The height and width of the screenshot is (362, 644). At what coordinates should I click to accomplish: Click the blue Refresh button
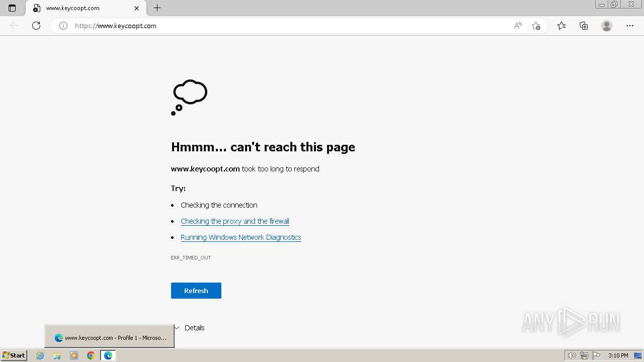tap(196, 291)
